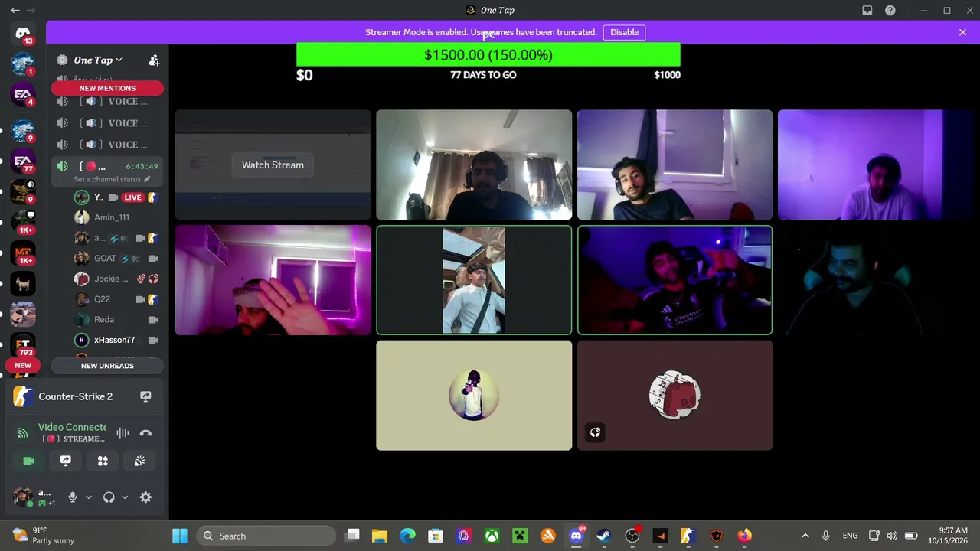Dismiss the Streamer Mode banner
The height and width of the screenshot is (551, 980).
[962, 32]
